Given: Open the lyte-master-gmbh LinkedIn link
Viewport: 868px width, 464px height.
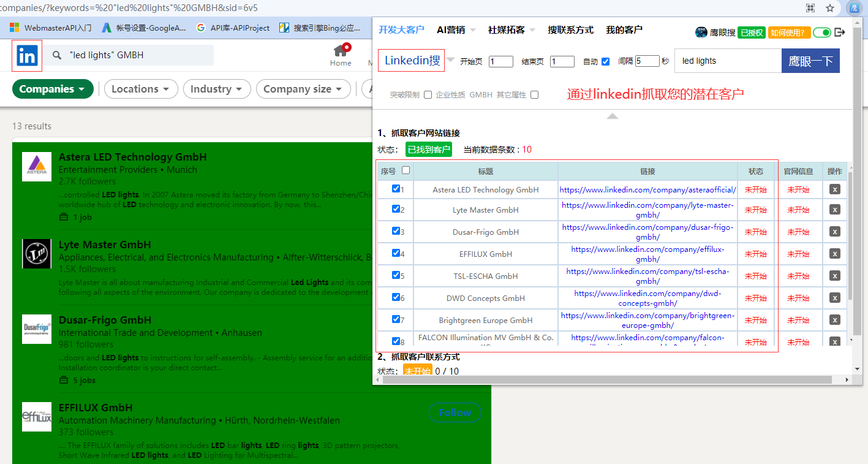Looking at the screenshot, I should click(x=647, y=210).
